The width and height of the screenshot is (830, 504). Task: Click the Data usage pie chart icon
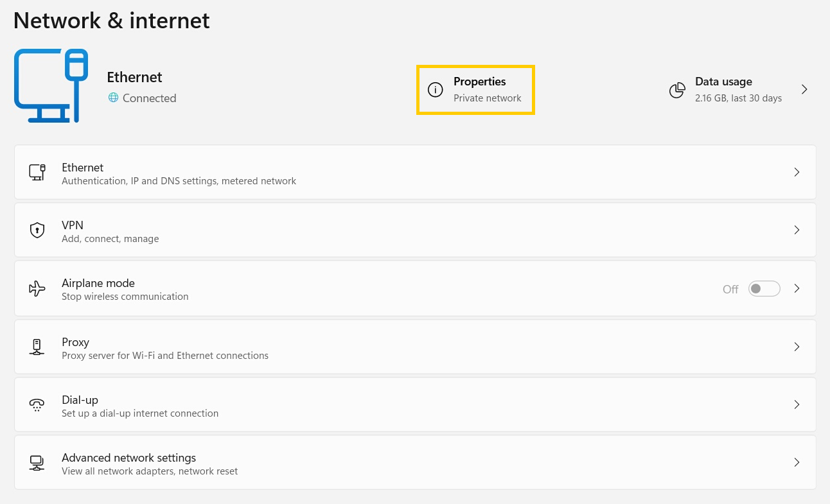click(677, 90)
